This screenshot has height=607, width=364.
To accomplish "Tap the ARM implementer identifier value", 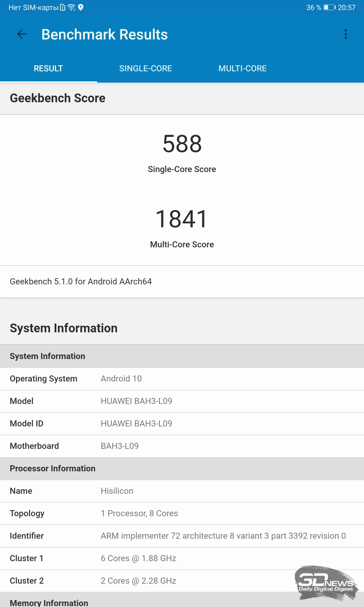I will 223,536.
